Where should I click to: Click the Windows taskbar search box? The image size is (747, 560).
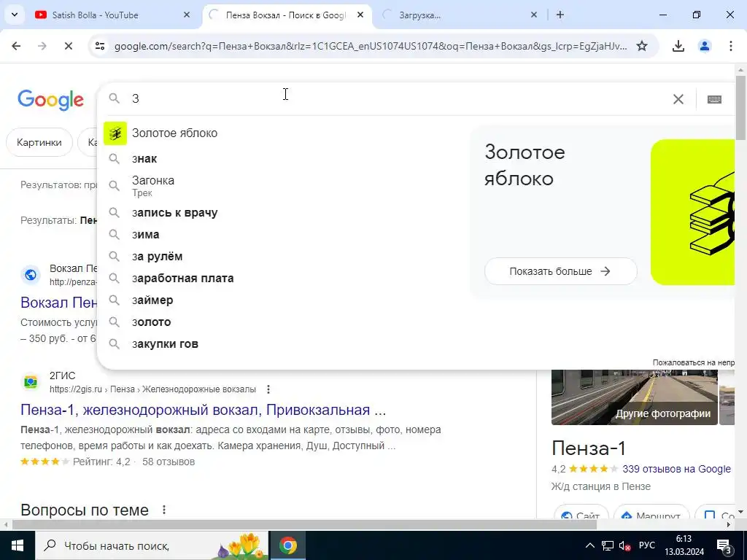pos(152,545)
